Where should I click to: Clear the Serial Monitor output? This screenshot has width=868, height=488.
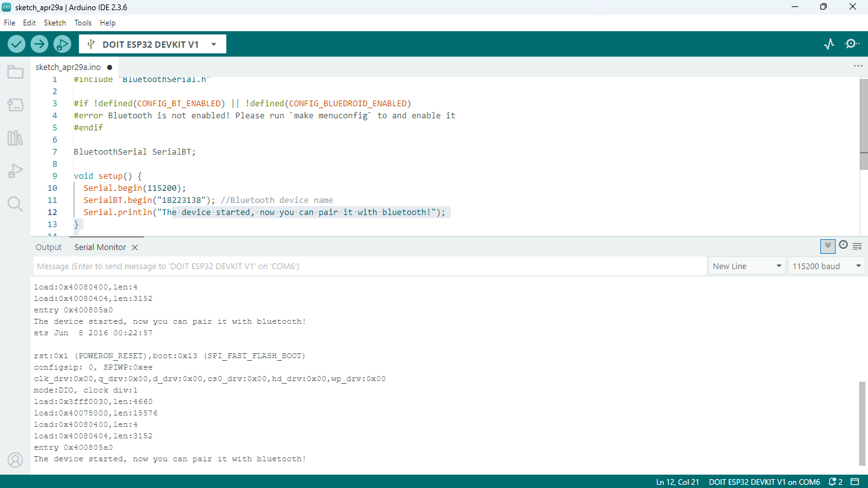857,246
